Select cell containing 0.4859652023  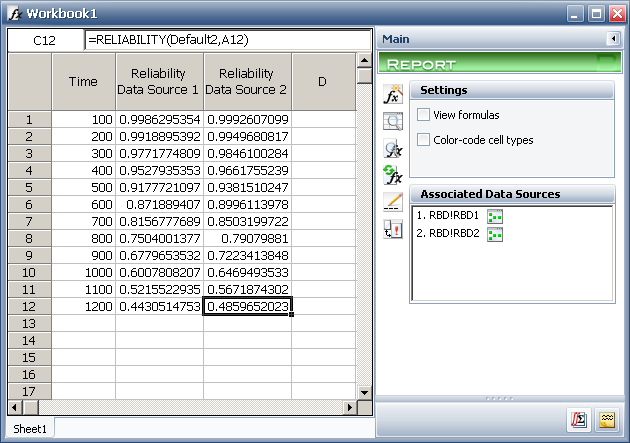248,306
